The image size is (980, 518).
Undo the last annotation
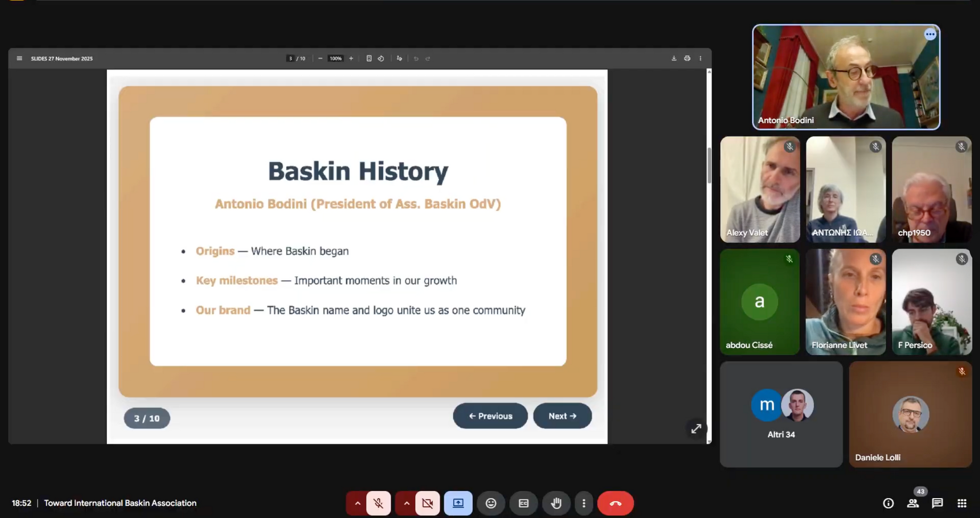tap(416, 59)
